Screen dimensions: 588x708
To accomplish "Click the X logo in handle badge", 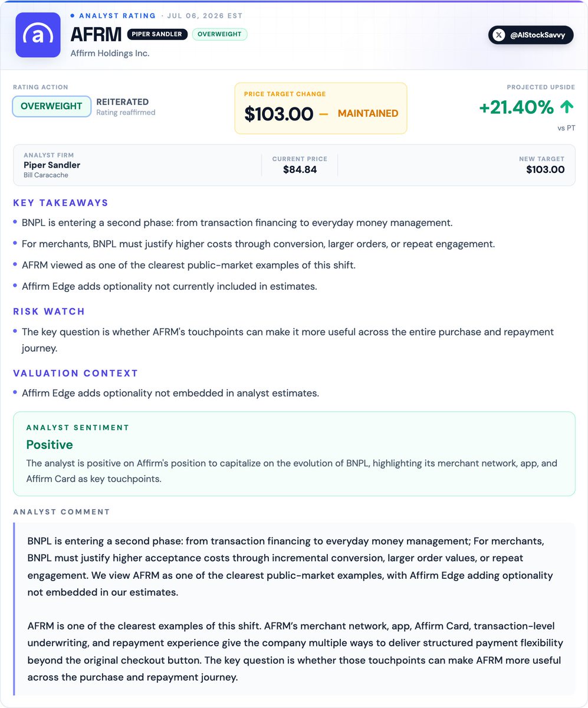I will (x=499, y=35).
